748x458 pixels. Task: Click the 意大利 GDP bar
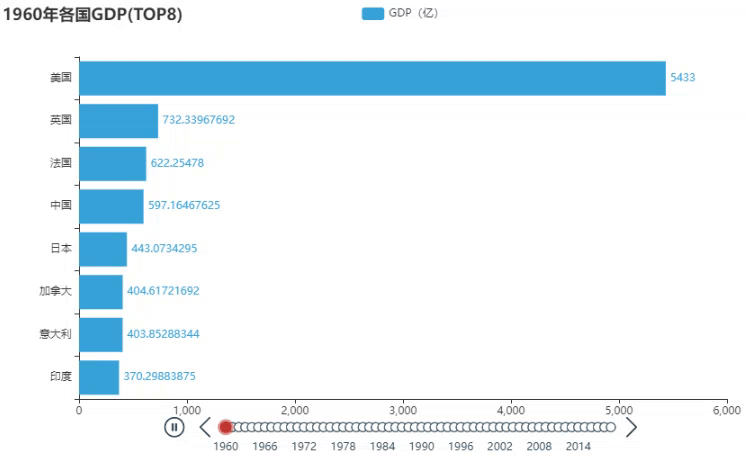(x=101, y=334)
